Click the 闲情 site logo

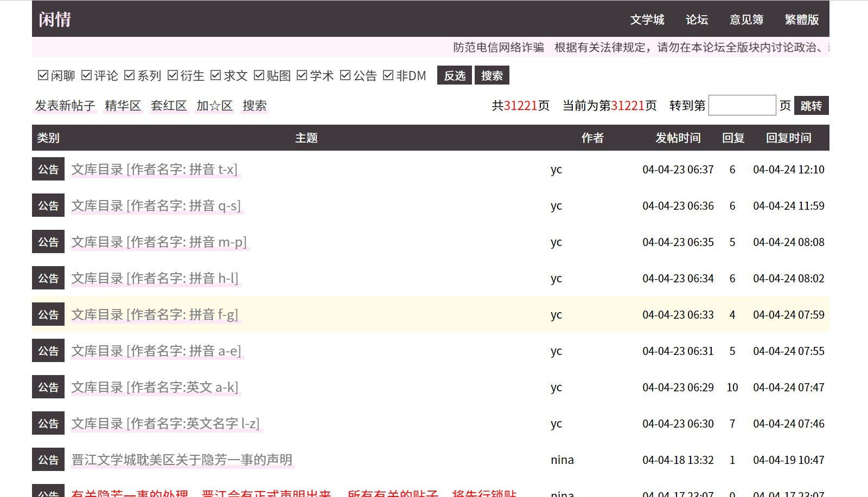point(55,20)
